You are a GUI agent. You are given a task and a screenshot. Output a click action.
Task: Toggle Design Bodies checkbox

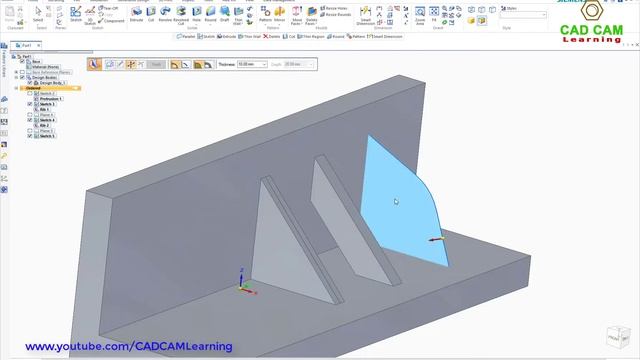tap(22, 77)
